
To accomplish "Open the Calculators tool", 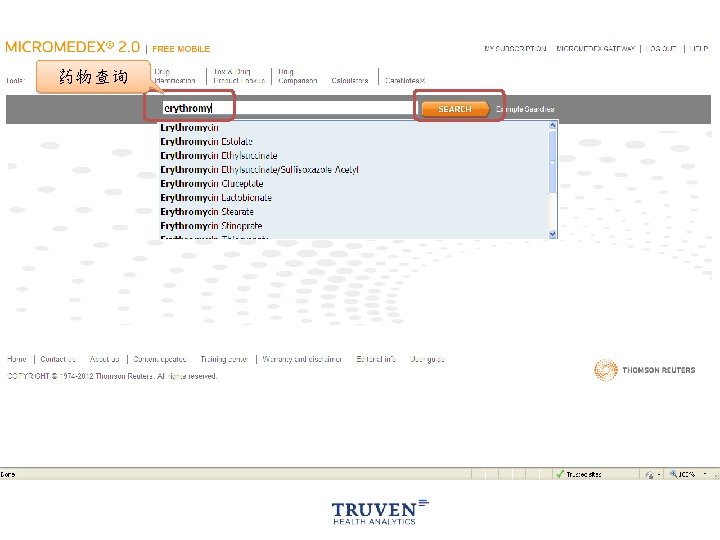I will pyautogui.click(x=350, y=80).
